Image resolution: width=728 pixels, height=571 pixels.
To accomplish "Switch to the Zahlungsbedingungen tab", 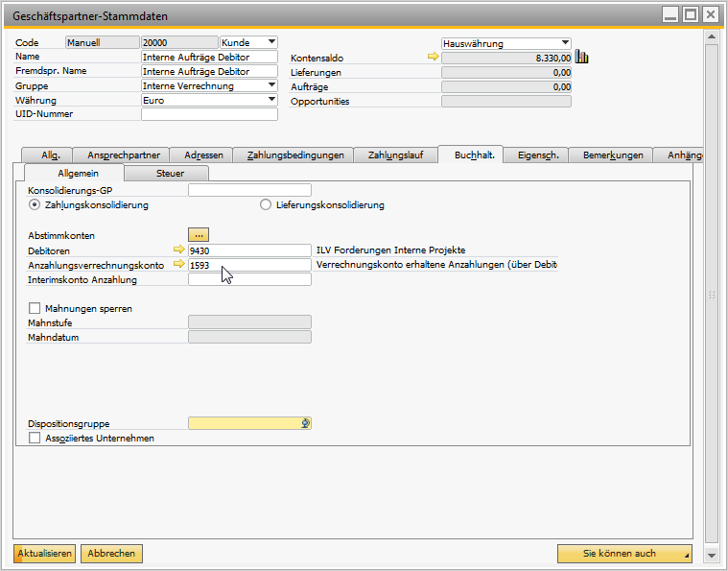I will 294,155.
